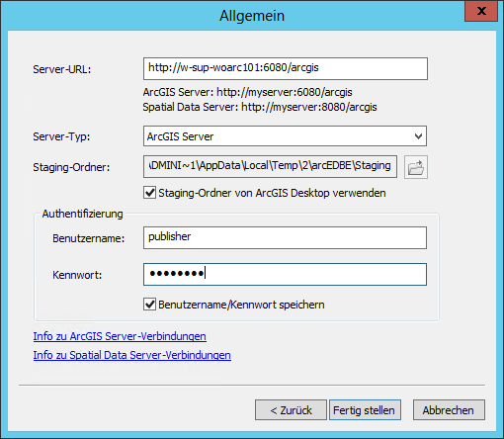Open Info zu ArcGIS Server-Verbindungen link
The width and height of the screenshot is (504, 439).
[120, 336]
